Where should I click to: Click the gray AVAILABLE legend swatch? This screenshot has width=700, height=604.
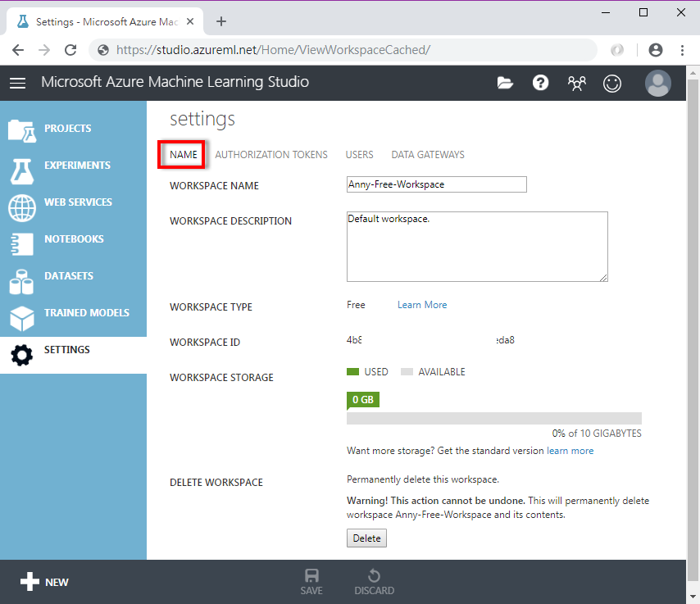(407, 372)
